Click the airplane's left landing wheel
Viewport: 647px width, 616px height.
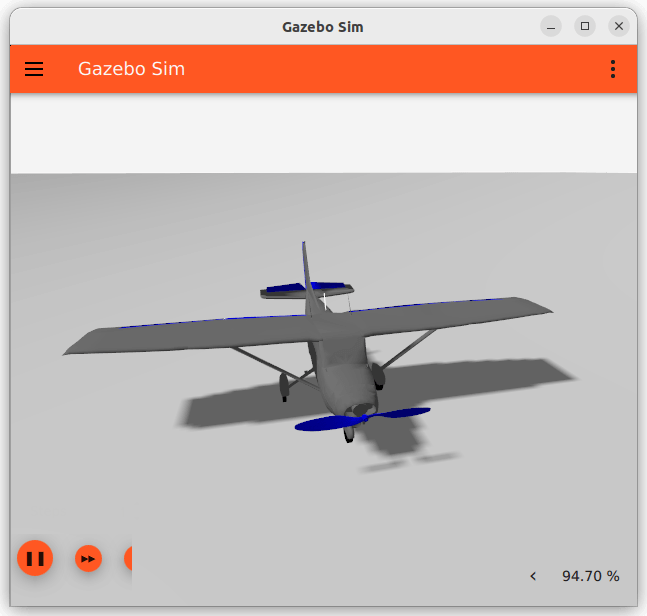[x=284, y=386]
